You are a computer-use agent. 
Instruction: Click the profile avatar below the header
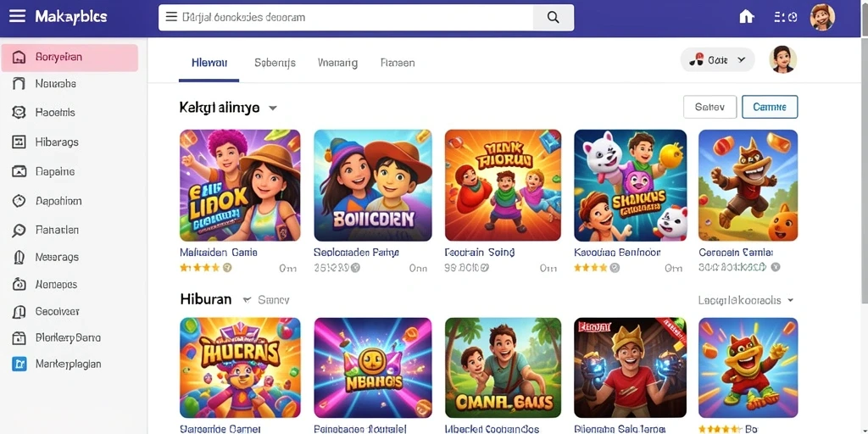pyautogui.click(x=782, y=59)
